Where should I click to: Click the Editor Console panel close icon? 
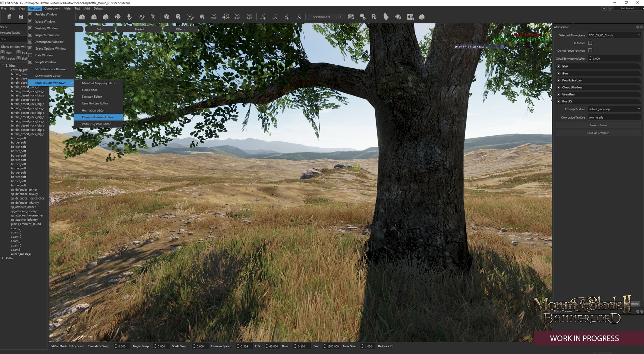pyautogui.click(x=642, y=311)
